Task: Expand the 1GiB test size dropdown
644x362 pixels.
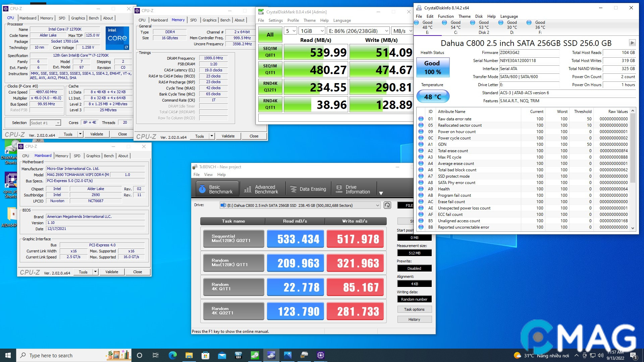Action: click(x=312, y=31)
